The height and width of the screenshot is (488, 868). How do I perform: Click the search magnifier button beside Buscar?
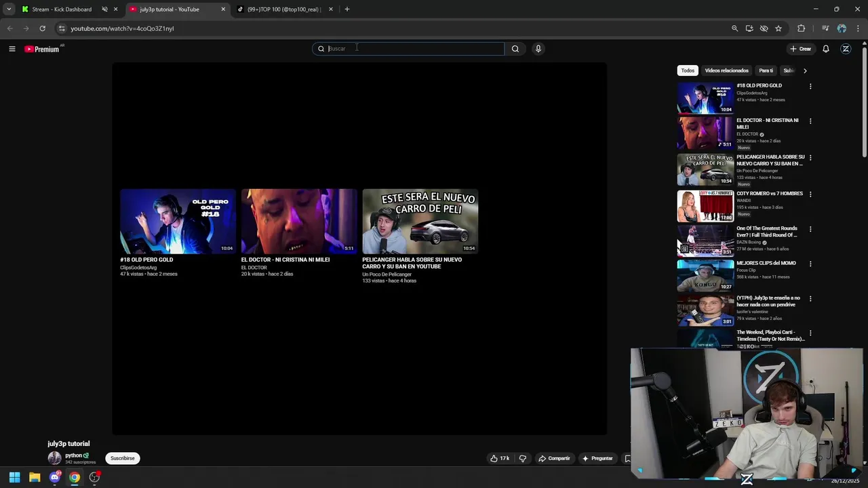(515, 49)
